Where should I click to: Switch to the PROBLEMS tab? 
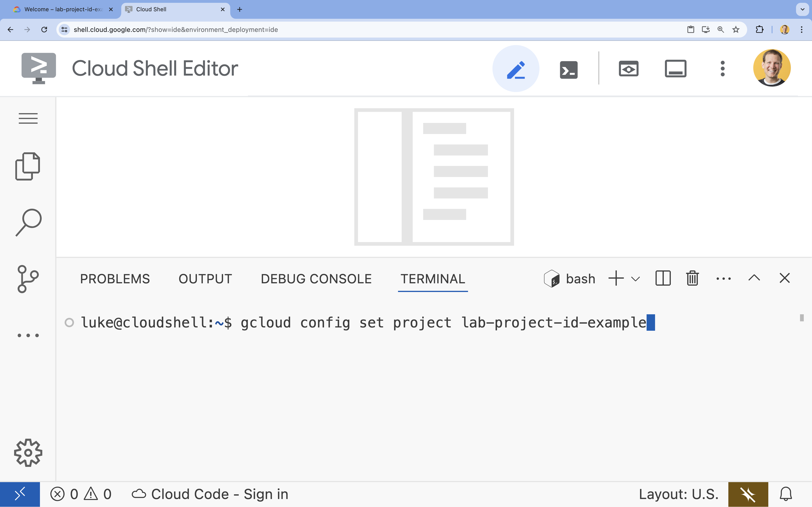click(x=115, y=279)
